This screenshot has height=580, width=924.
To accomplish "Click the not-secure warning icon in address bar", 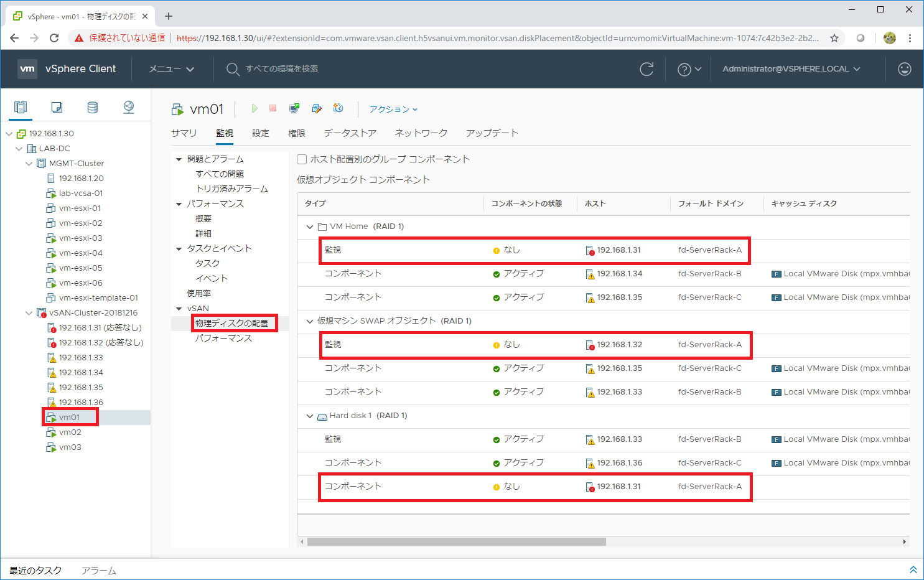I will [79, 38].
